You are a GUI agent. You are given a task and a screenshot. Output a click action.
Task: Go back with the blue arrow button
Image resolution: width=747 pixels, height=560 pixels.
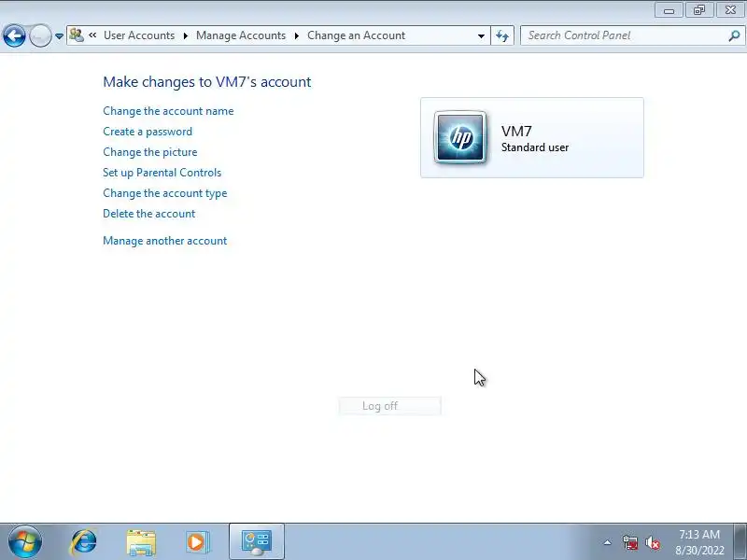point(14,35)
